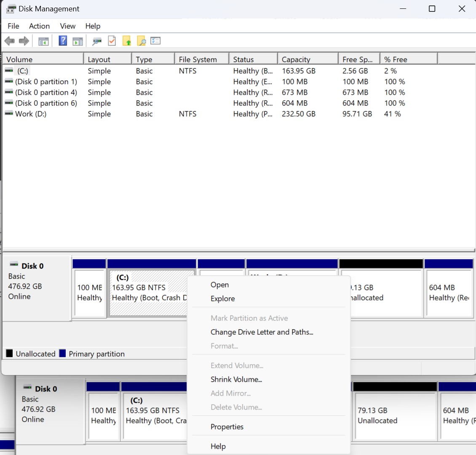Open the File menu

13,26
